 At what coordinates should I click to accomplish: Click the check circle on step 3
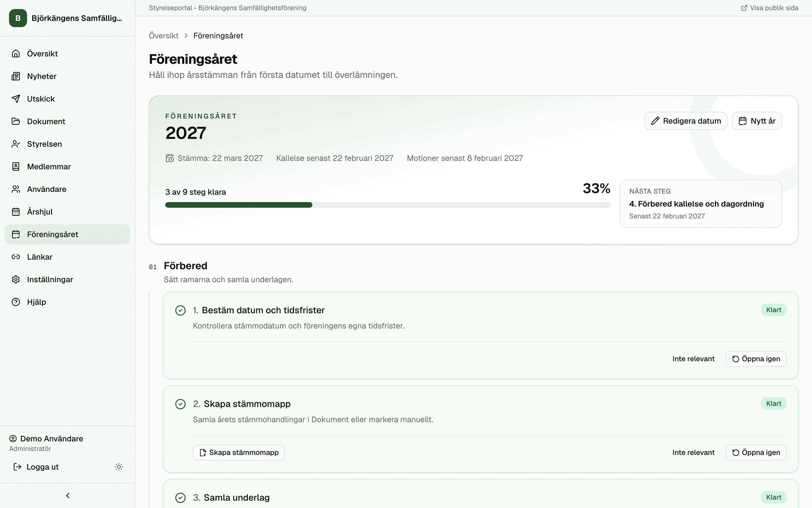180,498
